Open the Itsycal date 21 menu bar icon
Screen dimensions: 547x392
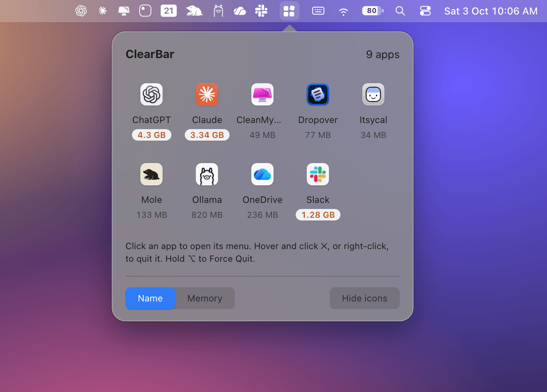pos(169,11)
